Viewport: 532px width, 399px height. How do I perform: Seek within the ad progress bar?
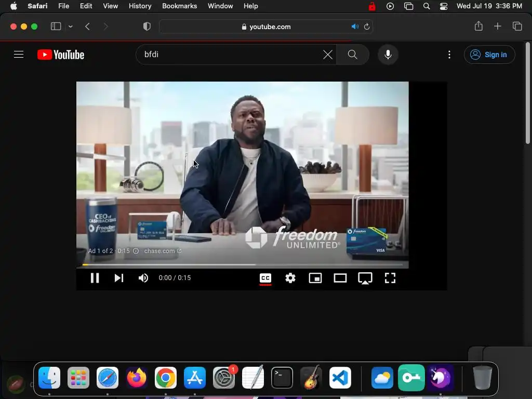[243, 264]
